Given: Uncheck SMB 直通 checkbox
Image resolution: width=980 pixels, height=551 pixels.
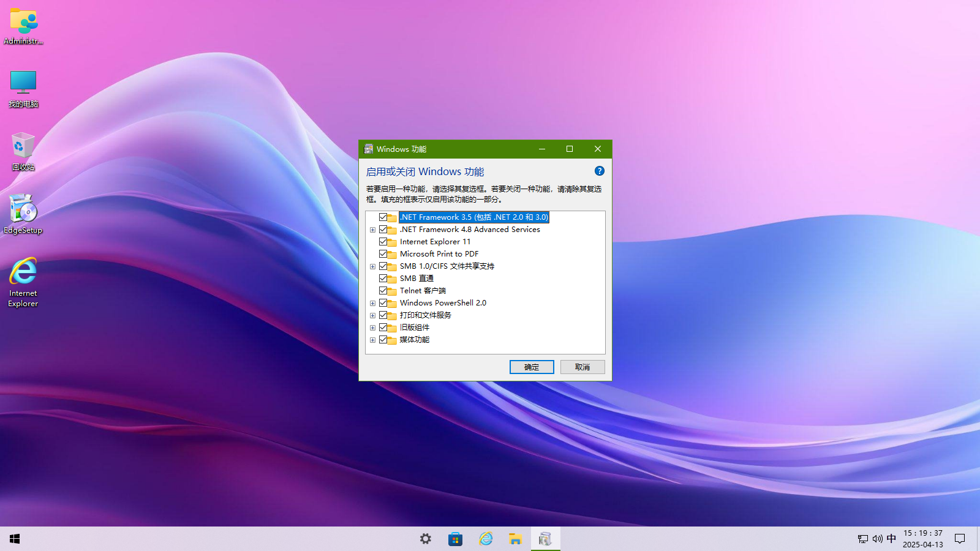Looking at the screenshot, I should pos(383,279).
